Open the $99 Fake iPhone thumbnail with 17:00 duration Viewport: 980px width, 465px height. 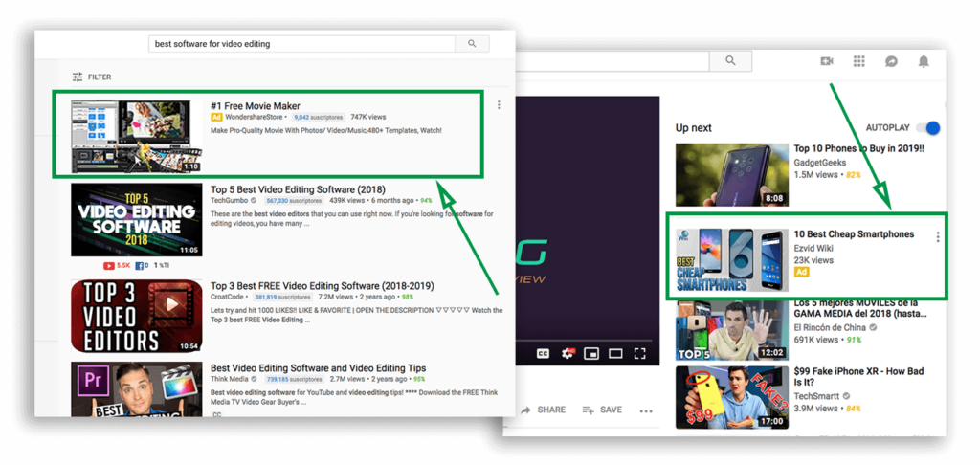pyautogui.click(x=732, y=397)
